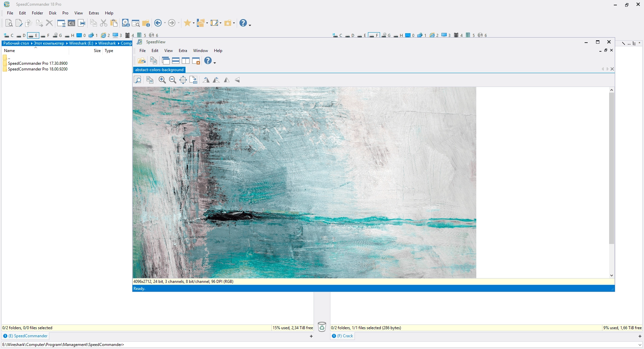The height and width of the screenshot is (349, 644).
Task: Expand the Favorites star dropdown arrow
Action: (194, 23)
